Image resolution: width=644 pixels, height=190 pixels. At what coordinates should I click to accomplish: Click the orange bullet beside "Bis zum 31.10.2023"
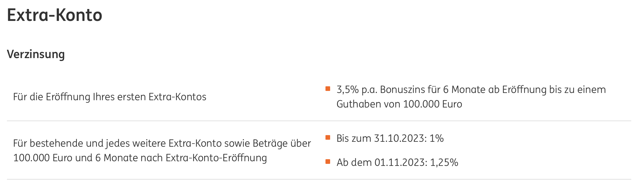(328, 137)
